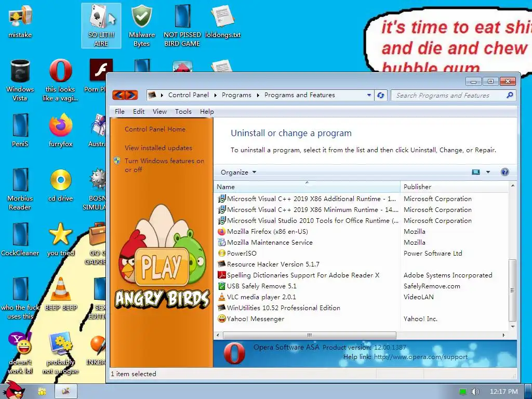
Task: Click the volume speaker tray icon
Action: pos(475,392)
